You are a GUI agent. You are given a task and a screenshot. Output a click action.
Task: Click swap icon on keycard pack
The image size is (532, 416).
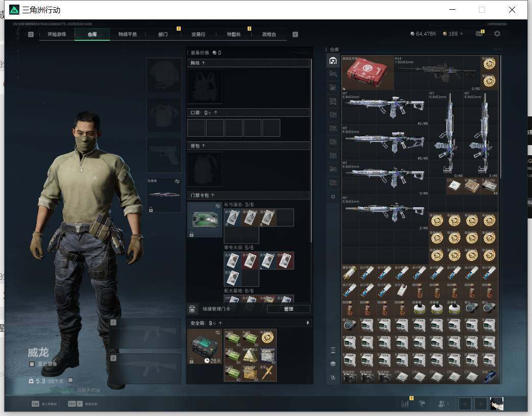pyautogui.click(x=217, y=206)
